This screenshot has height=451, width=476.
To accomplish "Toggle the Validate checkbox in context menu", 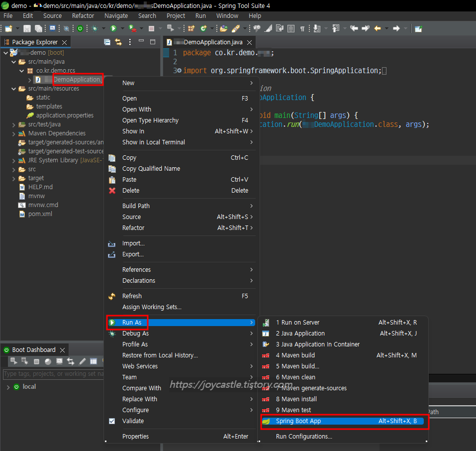I will (x=112, y=421).
